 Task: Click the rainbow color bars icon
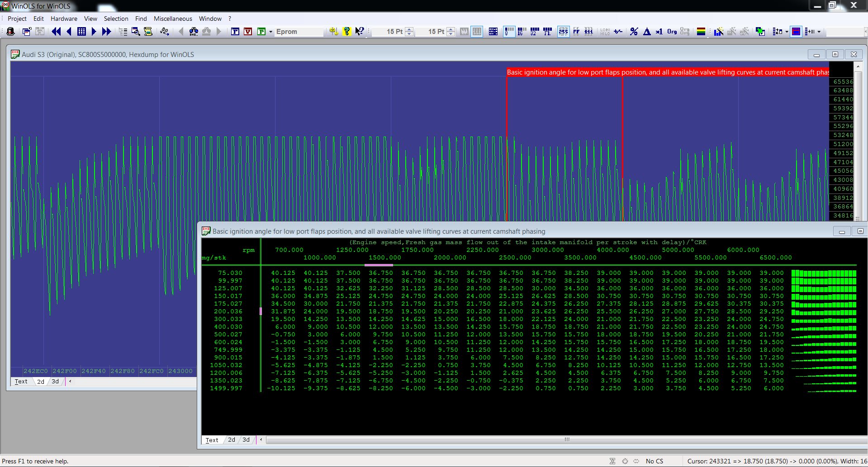pos(701,31)
